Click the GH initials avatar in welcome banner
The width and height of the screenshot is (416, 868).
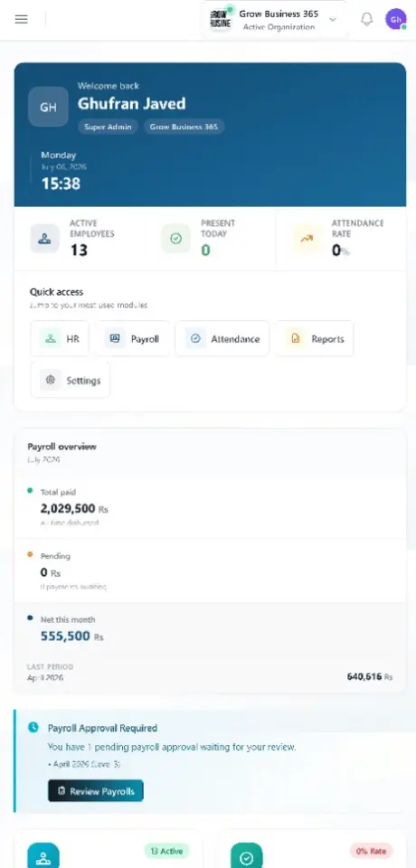[48, 107]
